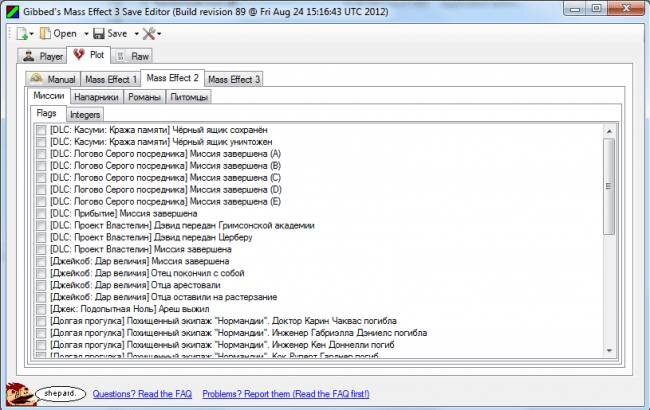This screenshot has width=650, height=410.
Task: Check Отца оставили на растерзание flag
Action: click(41, 297)
